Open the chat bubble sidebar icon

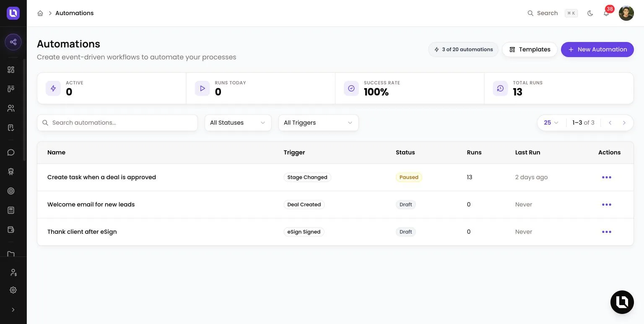coord(11,152)
